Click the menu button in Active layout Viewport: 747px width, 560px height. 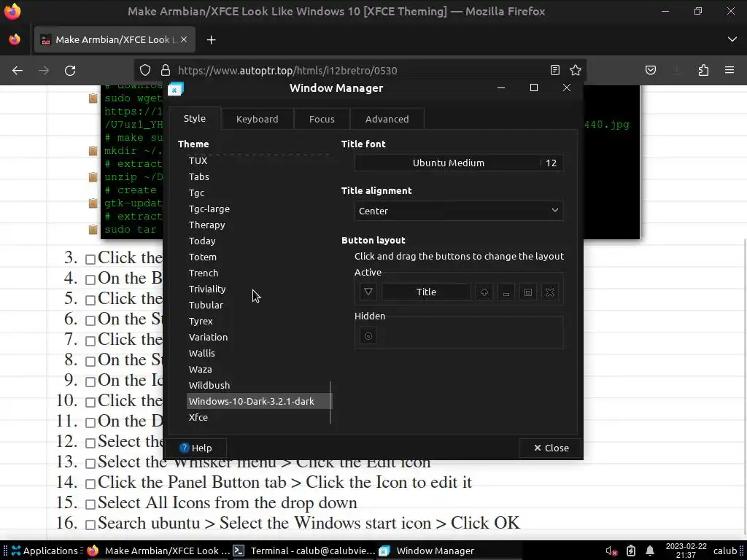pos(368,292)
